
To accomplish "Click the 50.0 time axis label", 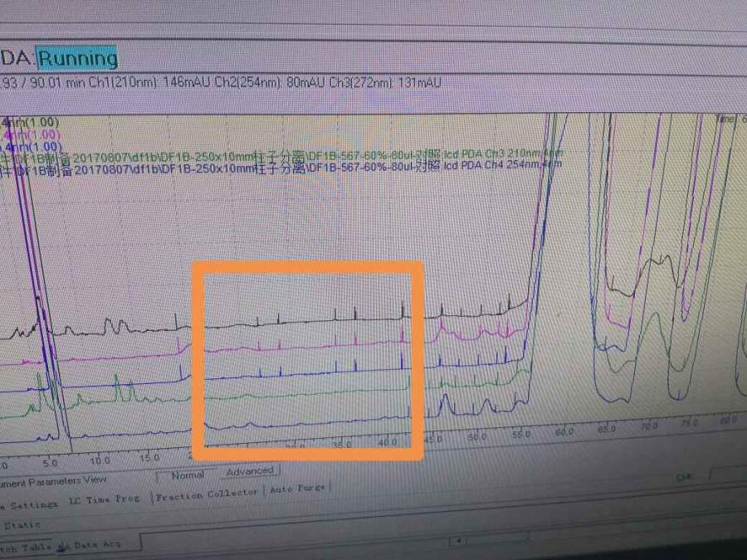I will pyautogui.click(x=477, y=436).
